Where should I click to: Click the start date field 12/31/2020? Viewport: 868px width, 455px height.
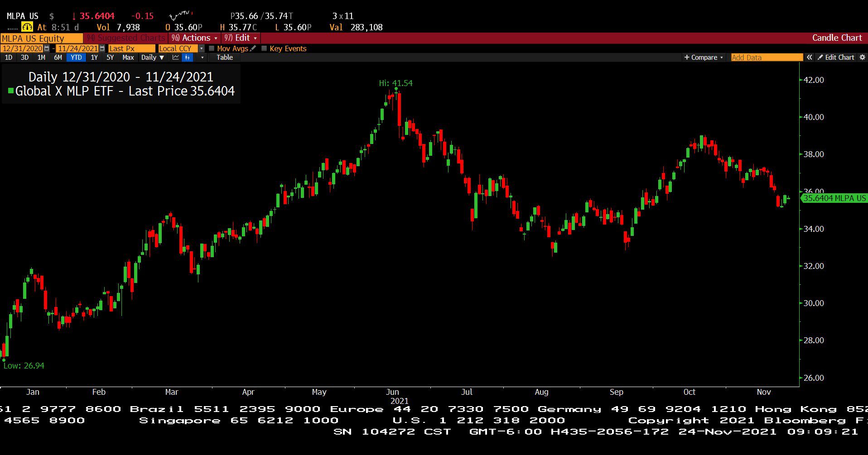(22, 48)
